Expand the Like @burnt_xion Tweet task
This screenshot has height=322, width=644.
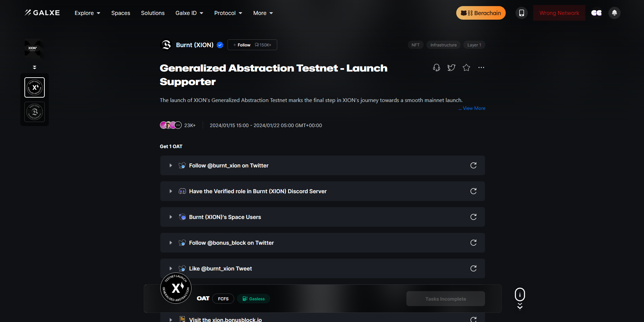coord(171,268)
